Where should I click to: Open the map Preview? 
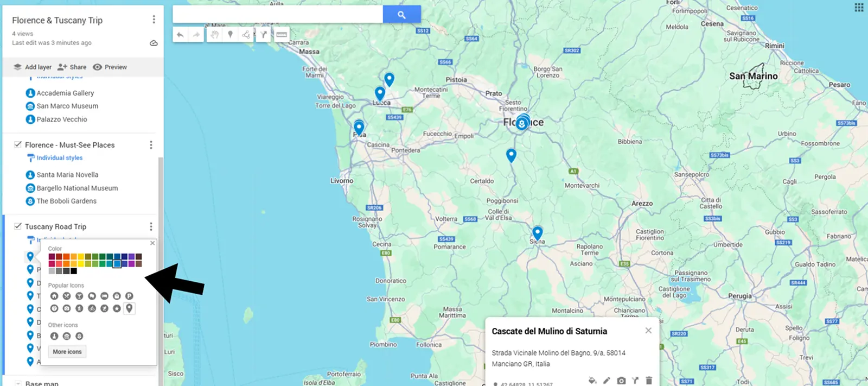point(110,67)
